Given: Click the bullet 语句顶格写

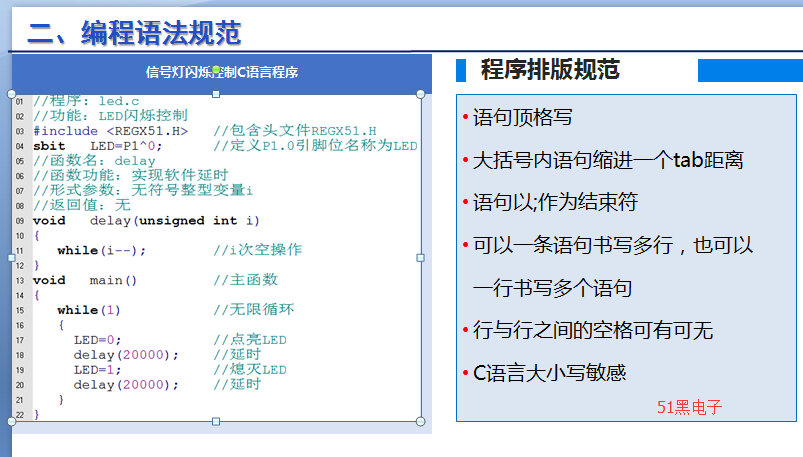Looking at the screenshot, I should (x=522, y=117).
